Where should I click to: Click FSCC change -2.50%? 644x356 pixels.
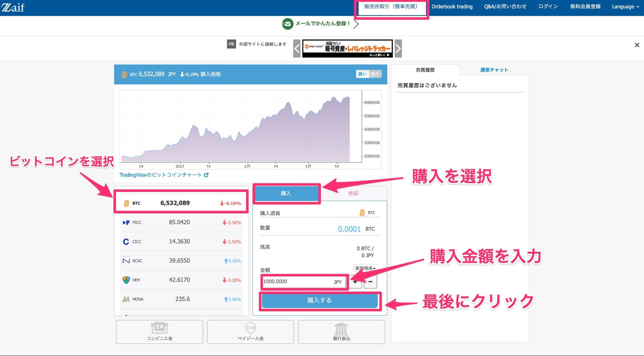click(232, 223)
